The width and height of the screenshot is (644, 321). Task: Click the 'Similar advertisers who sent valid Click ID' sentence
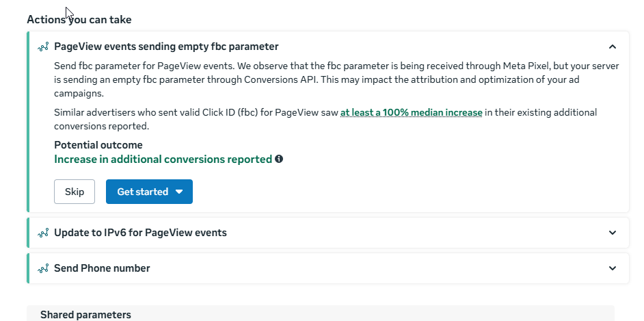[197, 112]
